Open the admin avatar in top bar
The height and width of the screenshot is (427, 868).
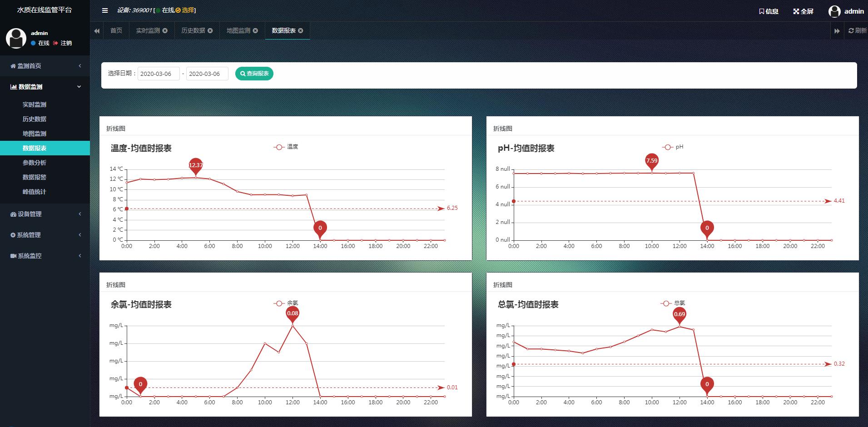834,11
